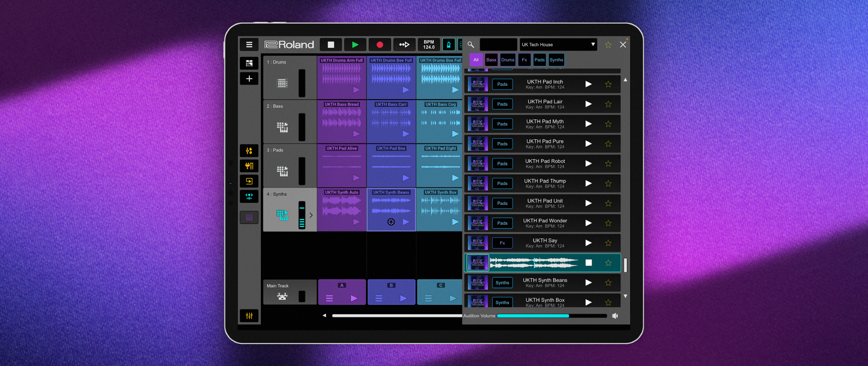
Task: Favorite the UKTH Pad Unit loop
Action: pos(608,203)
